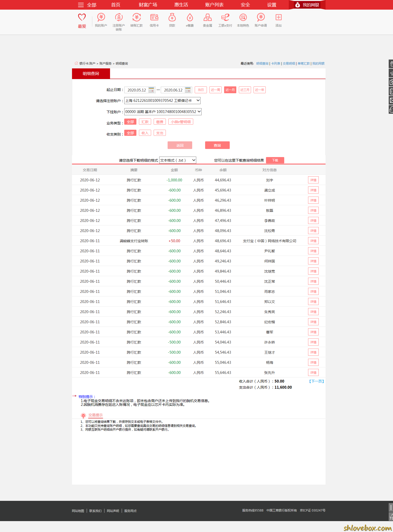Open the 网站地图 footer link

click(x=78, y=511)
